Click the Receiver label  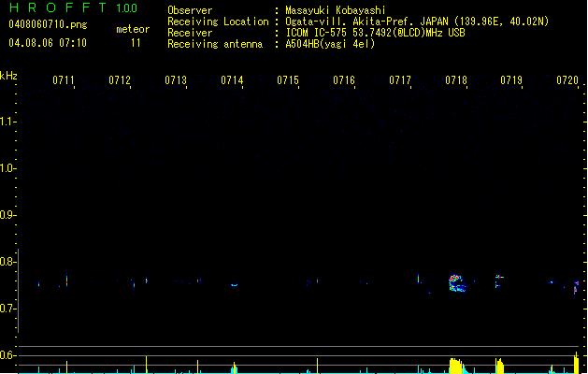(190, 33)
